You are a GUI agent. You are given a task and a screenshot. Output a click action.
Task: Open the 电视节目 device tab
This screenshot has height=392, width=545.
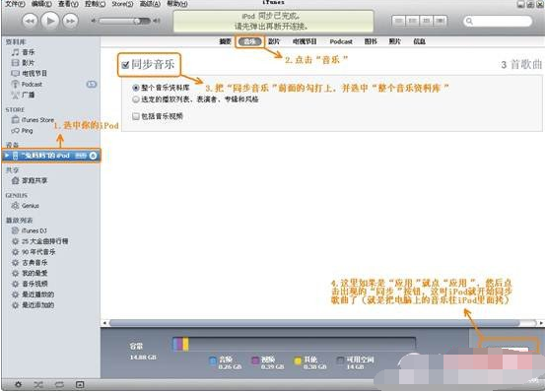[x=305, y=41]
